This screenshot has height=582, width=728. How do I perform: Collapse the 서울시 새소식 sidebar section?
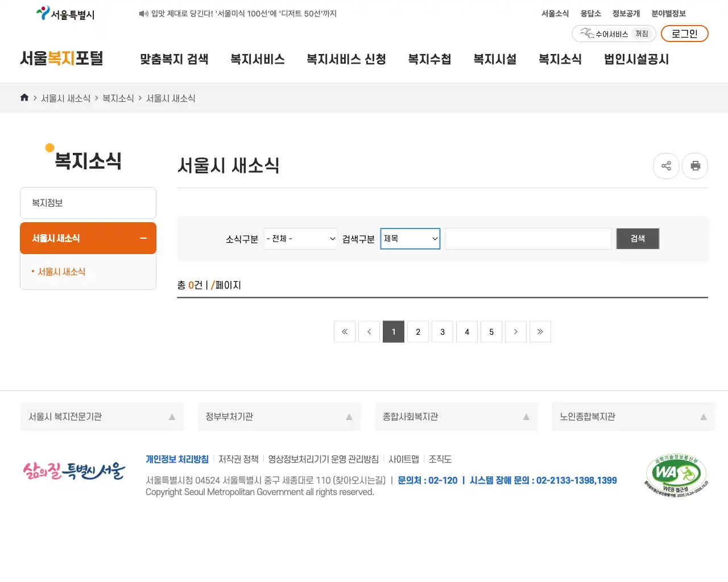pyautogui.click(x=88, y=238)
